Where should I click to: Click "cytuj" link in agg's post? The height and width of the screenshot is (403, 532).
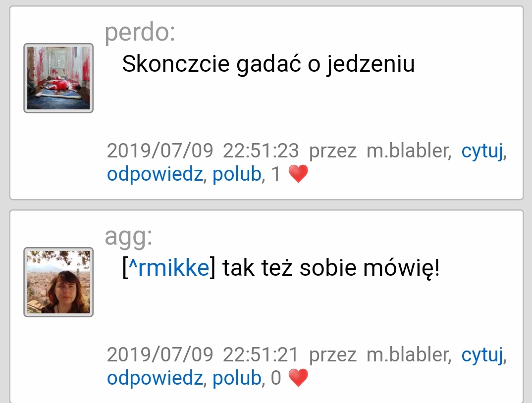point(482,355)
